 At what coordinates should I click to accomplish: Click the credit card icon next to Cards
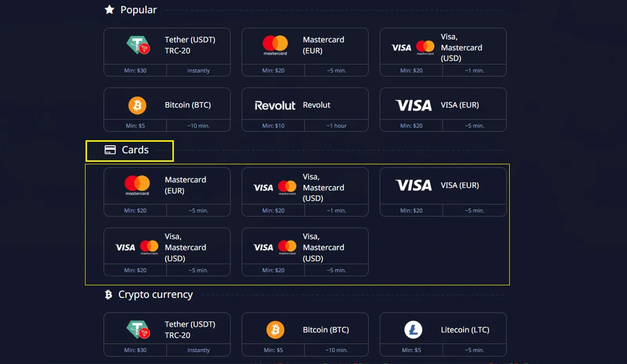(110, 150)
